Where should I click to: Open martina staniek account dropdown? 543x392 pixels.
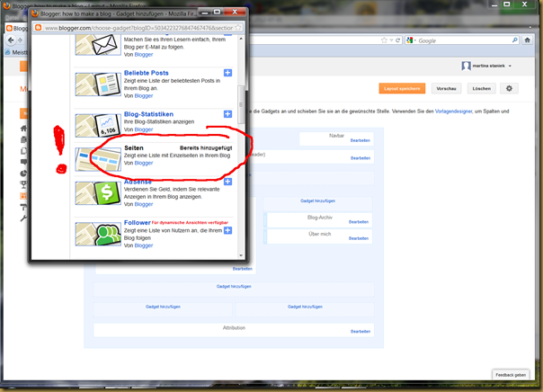click(486, 66)
